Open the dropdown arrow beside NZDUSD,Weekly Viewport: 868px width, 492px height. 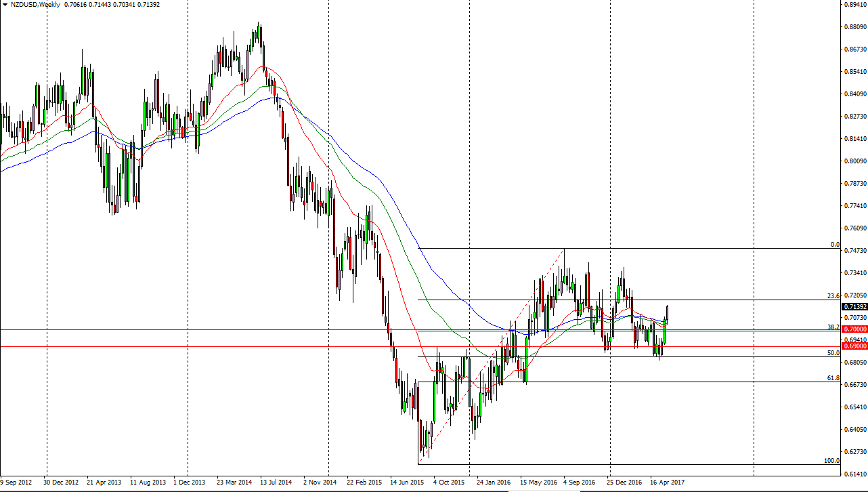[5, 5]
